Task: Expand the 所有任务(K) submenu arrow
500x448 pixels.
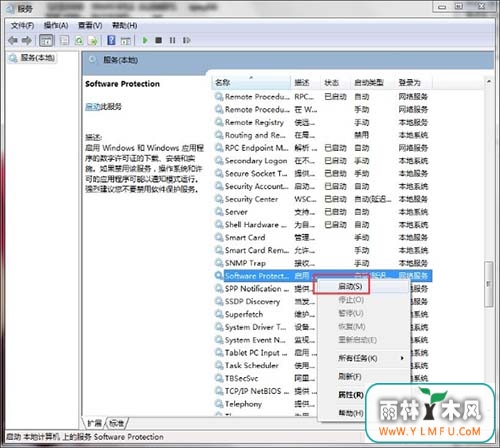Action: [402, 358]
